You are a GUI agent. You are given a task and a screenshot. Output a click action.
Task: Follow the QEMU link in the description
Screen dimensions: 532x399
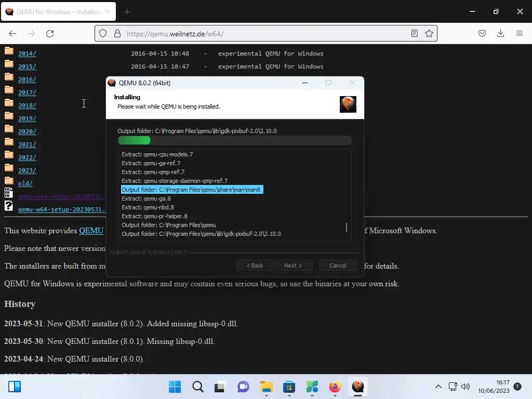click(x=91, y=231)
